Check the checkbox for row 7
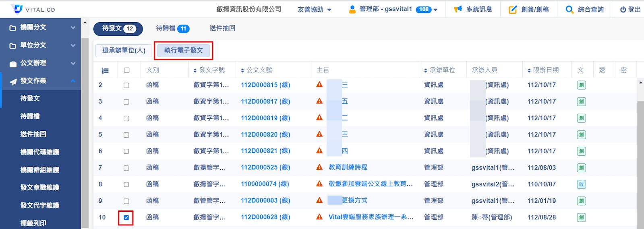This screenshot has height=229, width=644. [x=126, y=168]
